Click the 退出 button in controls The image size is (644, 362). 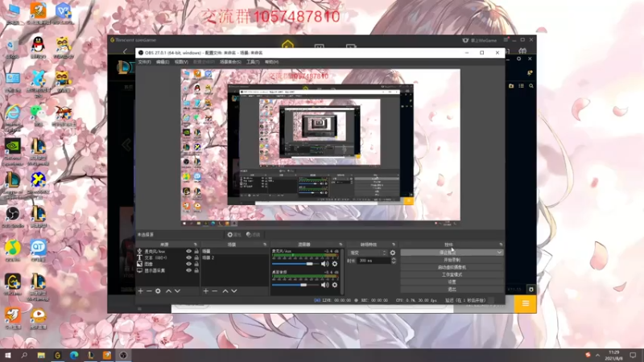(x=452, y=290)
